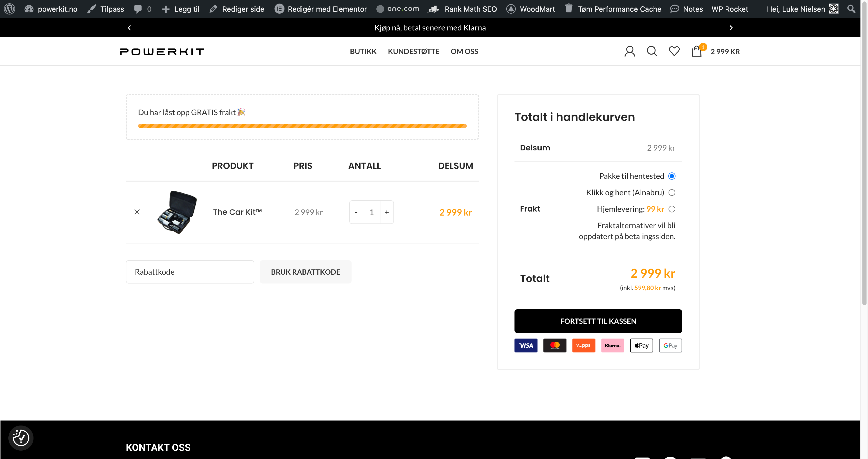
Task: Click the BRUK RABATTKODE button
Action: 306,272
